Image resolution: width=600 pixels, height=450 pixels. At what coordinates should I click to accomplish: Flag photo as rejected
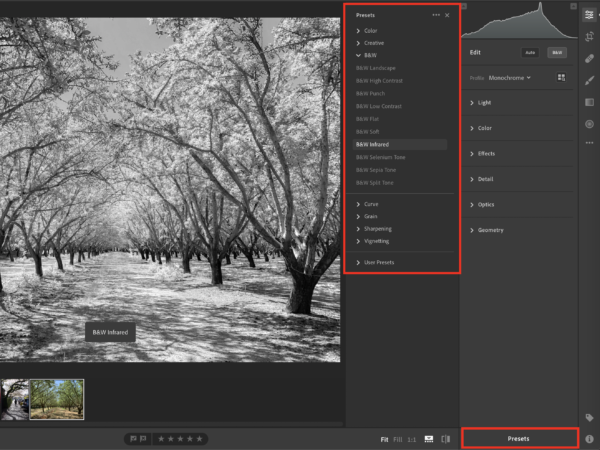pos(143,439)
